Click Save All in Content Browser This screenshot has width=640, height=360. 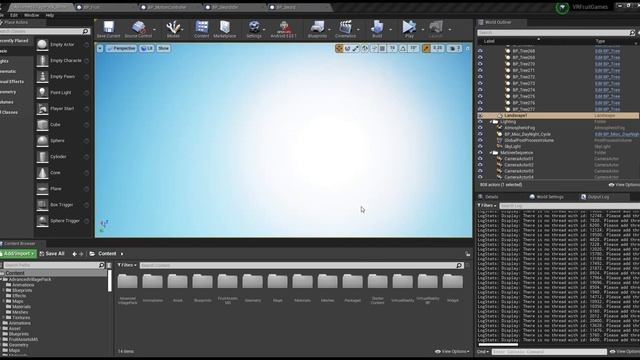coord(52,254)
